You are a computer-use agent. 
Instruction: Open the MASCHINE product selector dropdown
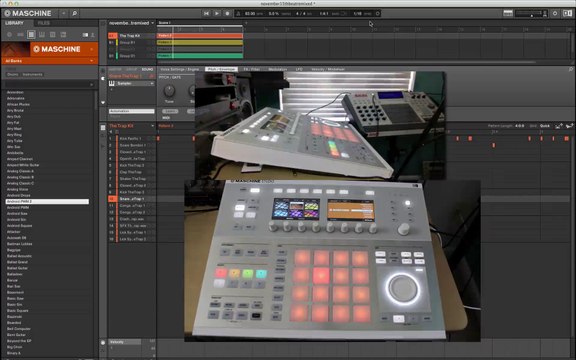(x=92, y=49)
